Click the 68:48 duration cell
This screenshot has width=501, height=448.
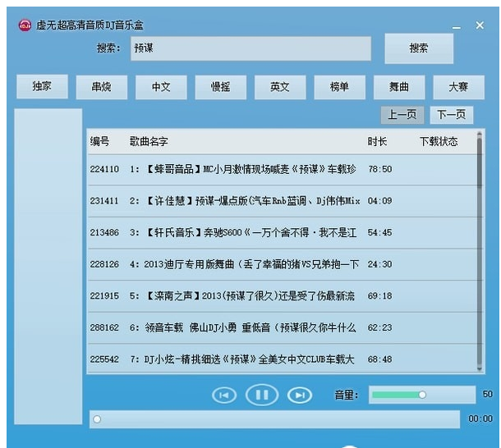379,359
